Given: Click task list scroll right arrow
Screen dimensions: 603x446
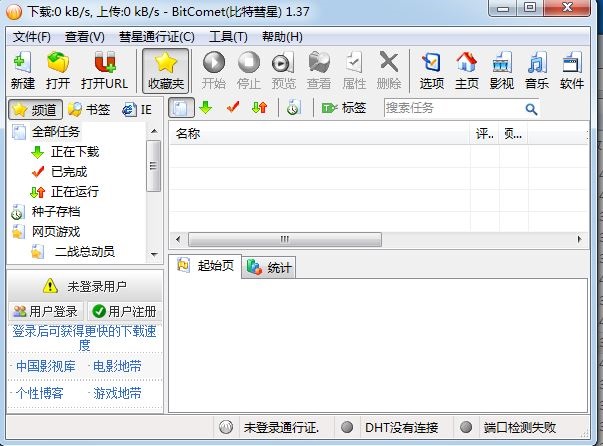Looking at the screenshot, I should (x=579, y=240).
